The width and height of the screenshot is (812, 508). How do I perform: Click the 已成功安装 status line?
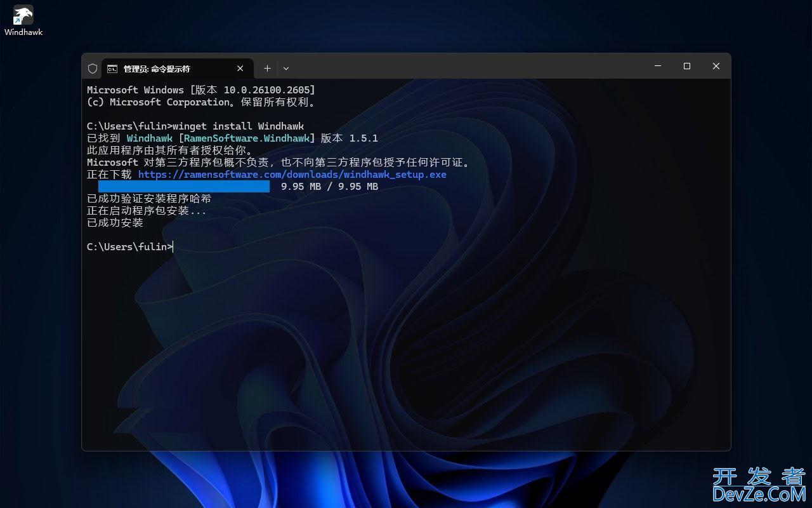115,223
